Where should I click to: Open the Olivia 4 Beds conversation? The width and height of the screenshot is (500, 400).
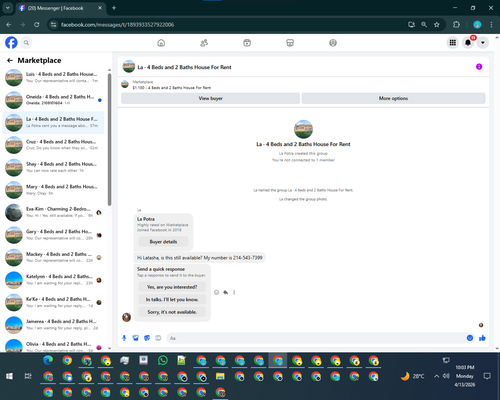pyautogui.click(x=53, y=345)
